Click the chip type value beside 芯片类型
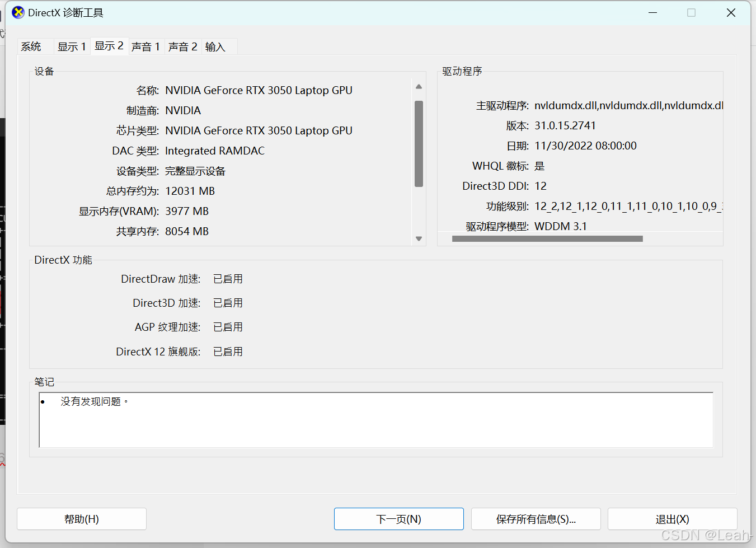Viewport: 756px width, 548px height. pyautogui.click(x=259, y=130)
